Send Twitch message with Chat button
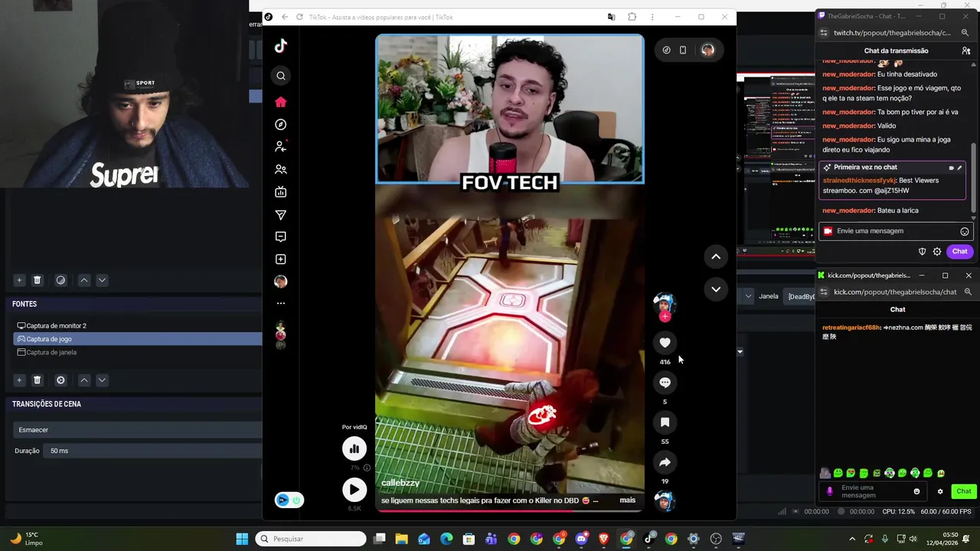The image size is (980, 551). point(959,251)
